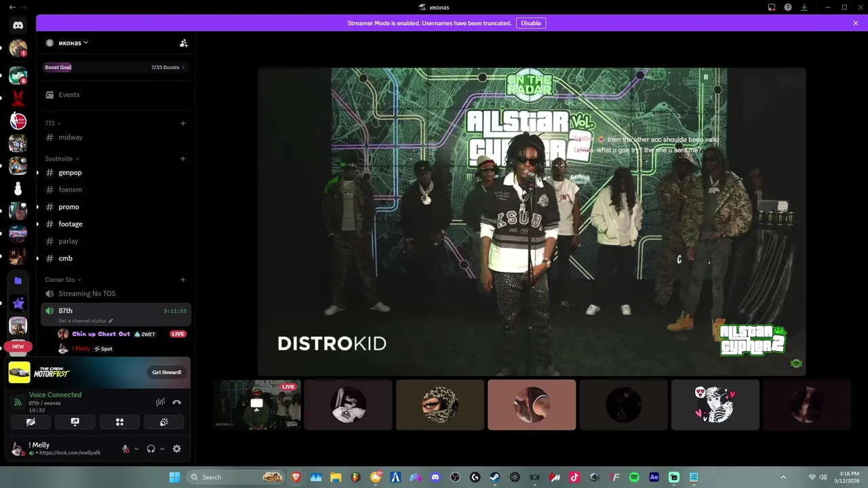The width and height of the screenshot is (868, 488).
Task: Open the red X server icon
Action: point(18,98)
